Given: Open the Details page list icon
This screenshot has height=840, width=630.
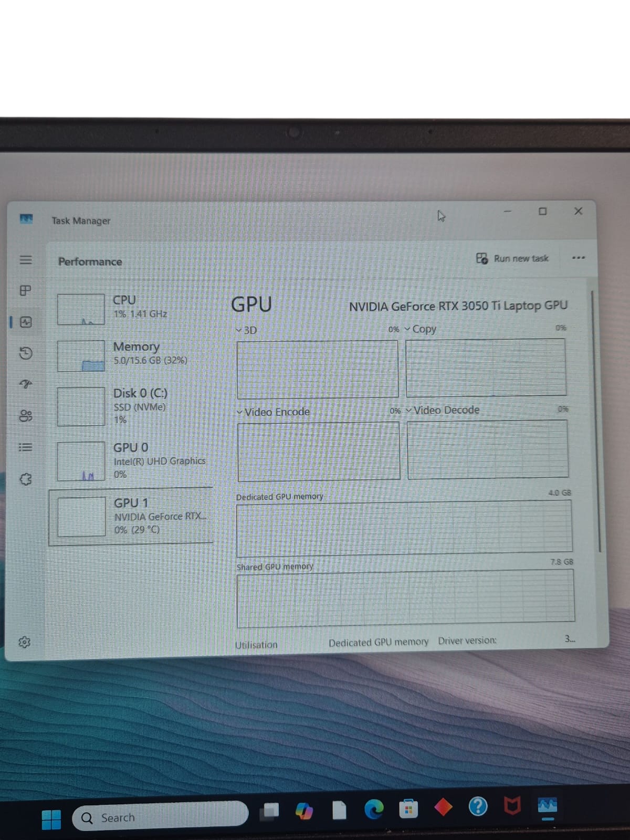Looking at the screenshot, I should tap(26, 447).
